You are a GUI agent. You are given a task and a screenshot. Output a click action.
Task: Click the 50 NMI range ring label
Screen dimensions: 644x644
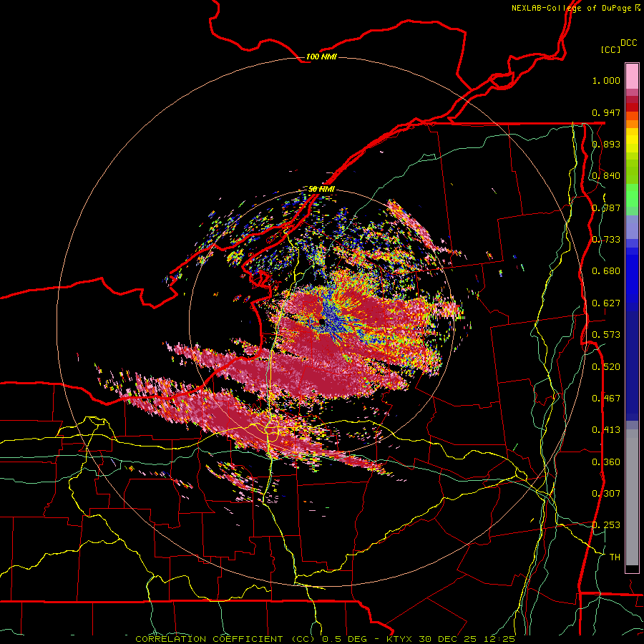pos(321,190)
